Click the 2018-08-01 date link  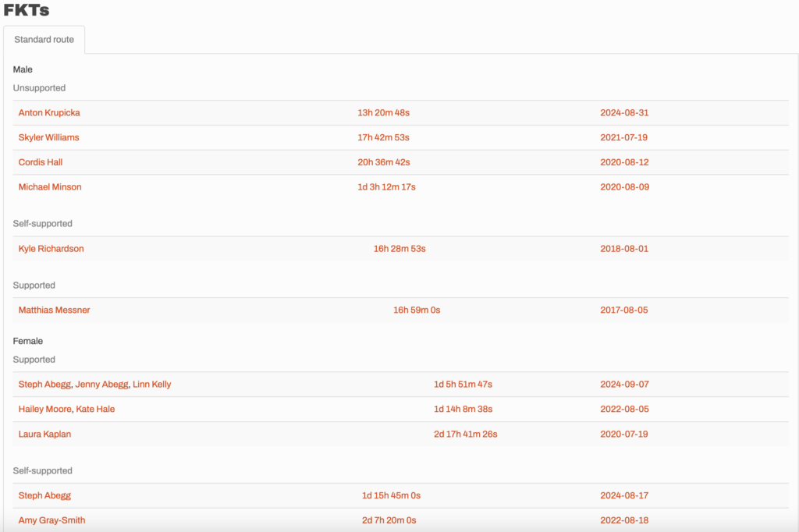pos(624,249)
